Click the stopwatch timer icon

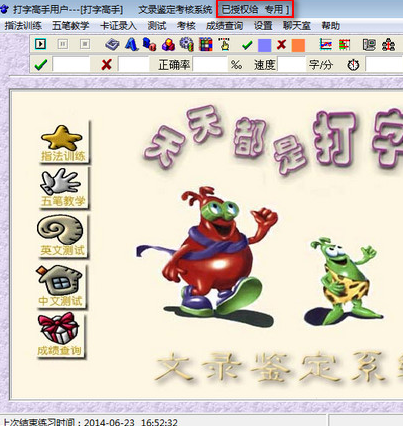(353, 65)
